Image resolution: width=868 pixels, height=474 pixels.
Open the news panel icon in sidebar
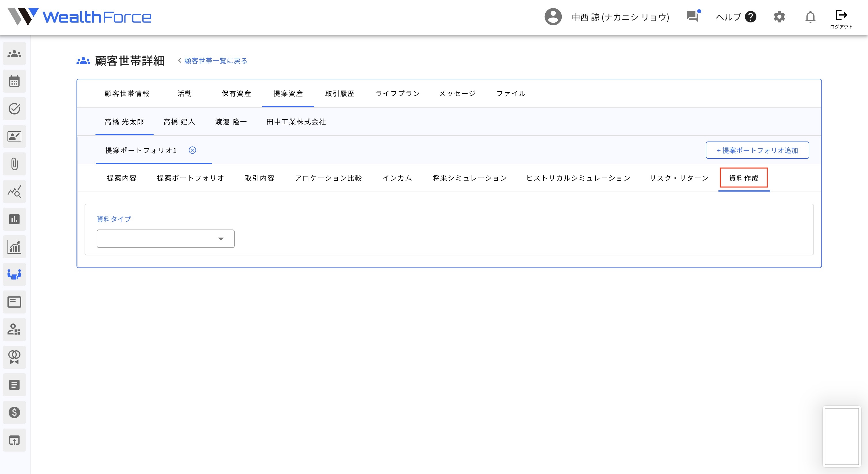[14, 302]
